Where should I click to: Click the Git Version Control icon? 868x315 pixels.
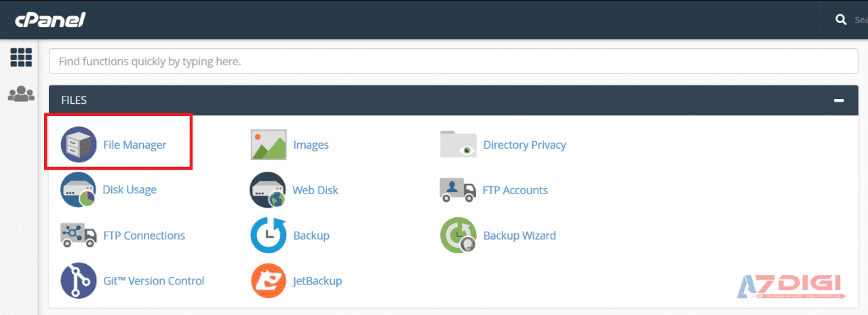coord(79,280)
